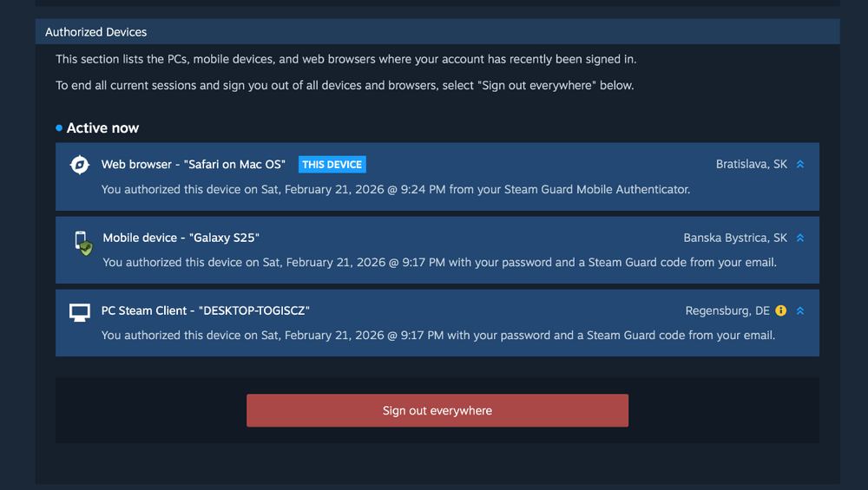Click the yellow info icon beside Regensburg

click(781, 310)
